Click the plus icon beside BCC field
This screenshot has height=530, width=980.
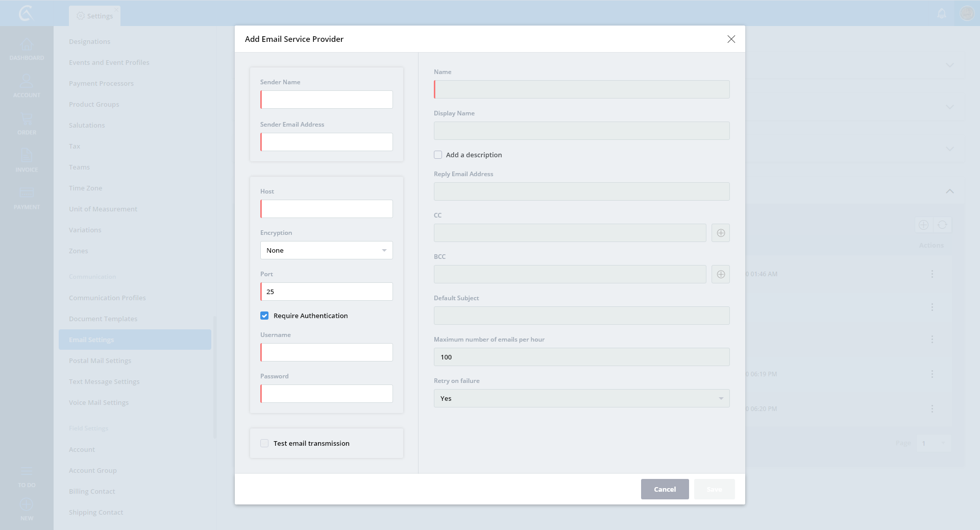720,274
